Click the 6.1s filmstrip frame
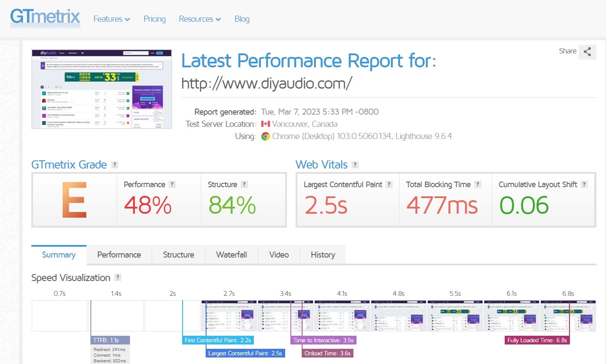This screenshot has width=606, height=364. coord(512,316)
